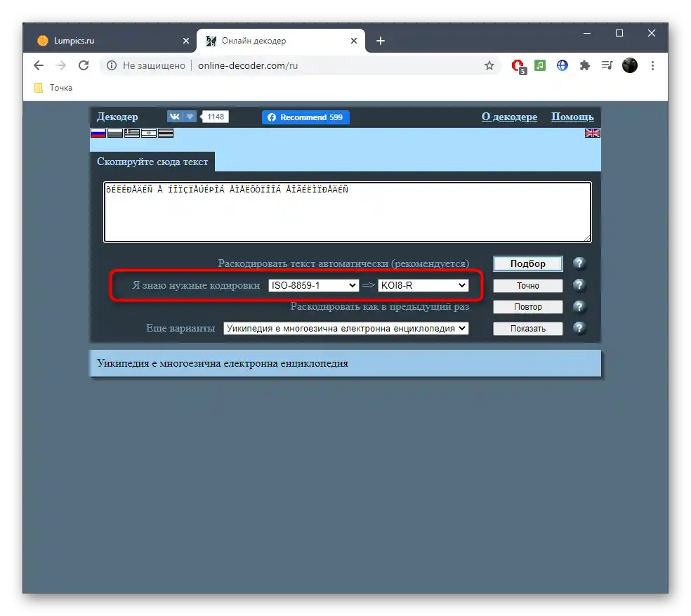The image size is (691, 616).
Task: Click 'Расходировать текст автоматически (рекомендуется)' label
Action: (343, 263)
